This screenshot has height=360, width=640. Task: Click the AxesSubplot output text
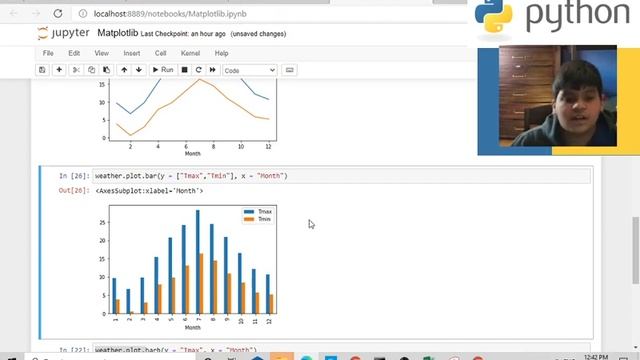pos(149,191)
